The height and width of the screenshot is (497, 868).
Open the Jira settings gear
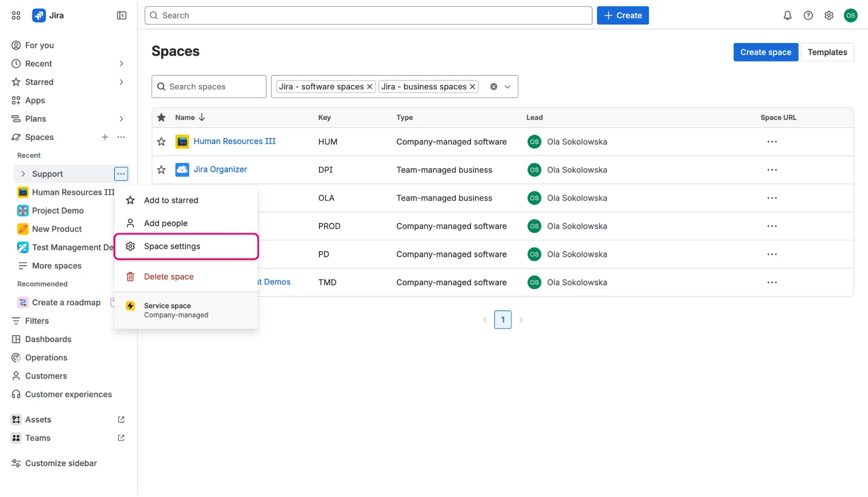(829, 15)
